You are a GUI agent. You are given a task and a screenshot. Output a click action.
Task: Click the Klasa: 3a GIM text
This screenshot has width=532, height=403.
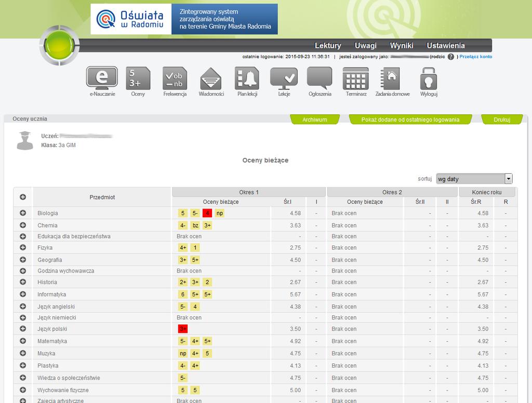[x=58, y=145]
